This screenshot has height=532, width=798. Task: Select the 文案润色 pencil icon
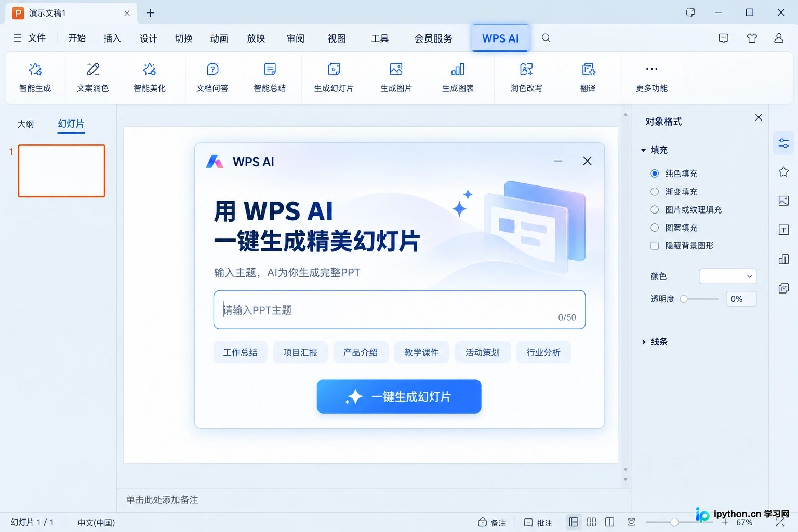[93, 69]
